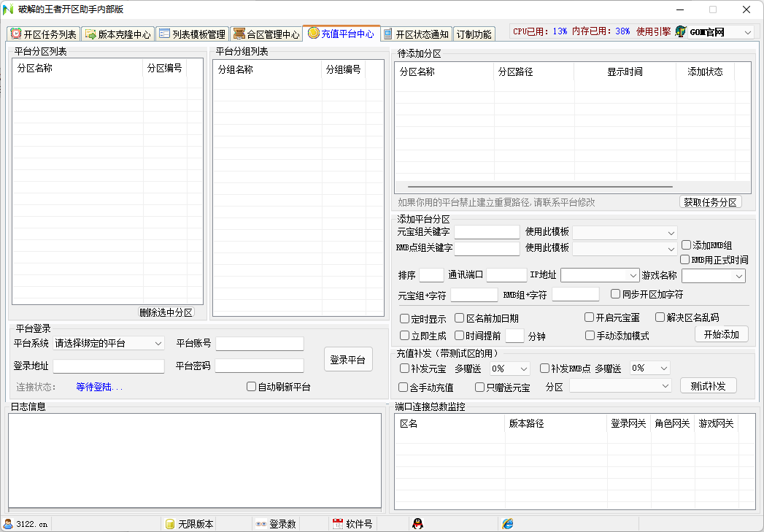This screenshot has height=532, width=764.
Task: Click the icon on 合区管理中心 tab
Action: click(239, 34)
